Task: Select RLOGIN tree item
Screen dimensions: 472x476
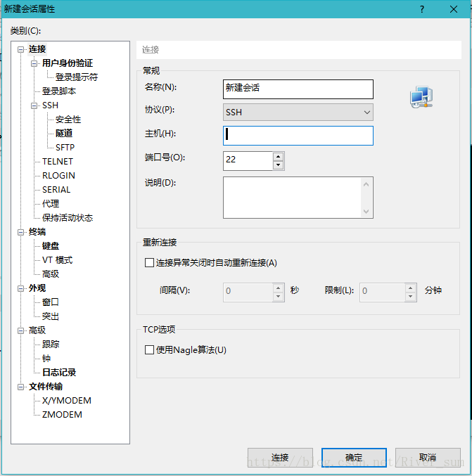Action: pyautogui.click(x=58, y=176)
